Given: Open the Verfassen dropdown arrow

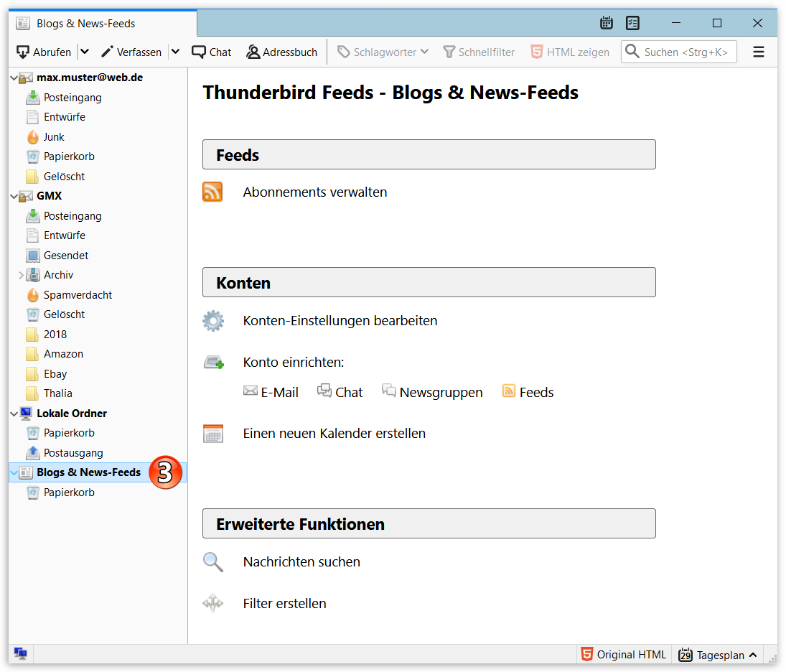Looking at the screenshot, I should (x=175, y=52).
